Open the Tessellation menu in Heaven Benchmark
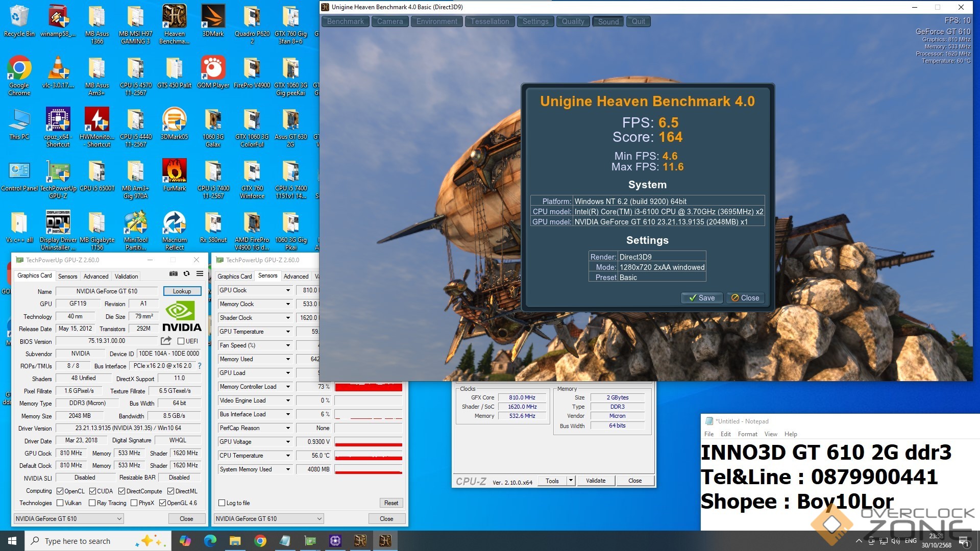The image size is (980, 551). tap(489, 21)
